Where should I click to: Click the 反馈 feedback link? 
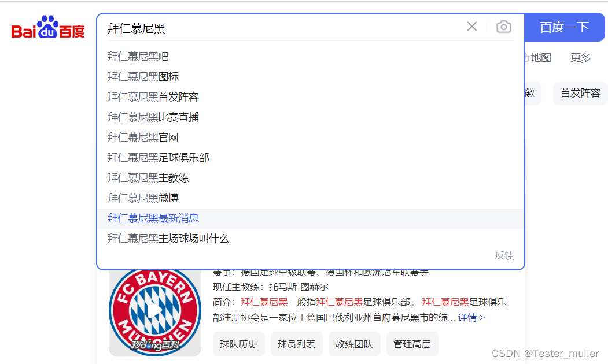point(504,255)
